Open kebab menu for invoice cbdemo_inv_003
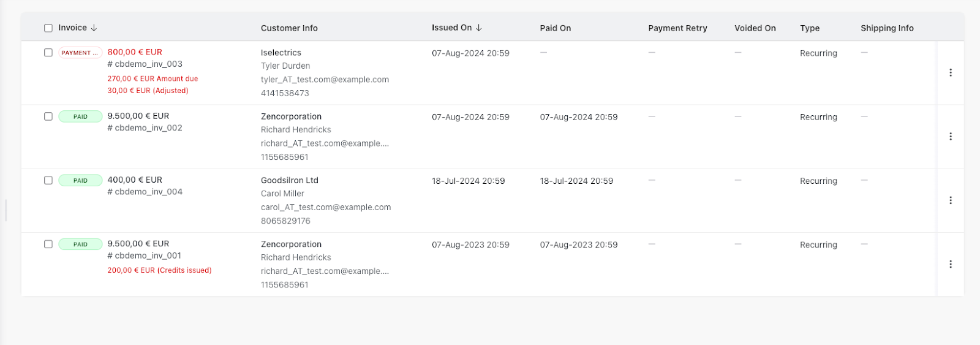The height and width of the screenshot is (345, 980). (x=951, y=72)
